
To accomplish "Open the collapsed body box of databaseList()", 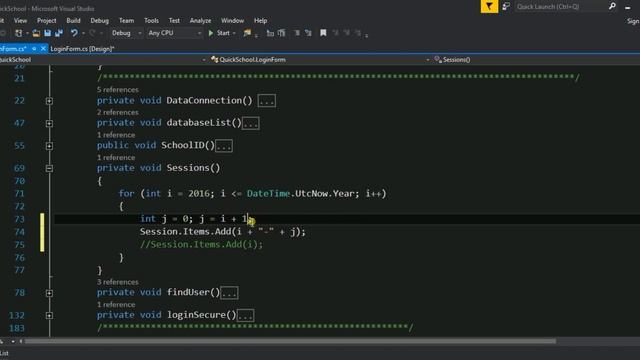I will pos(251,123).
